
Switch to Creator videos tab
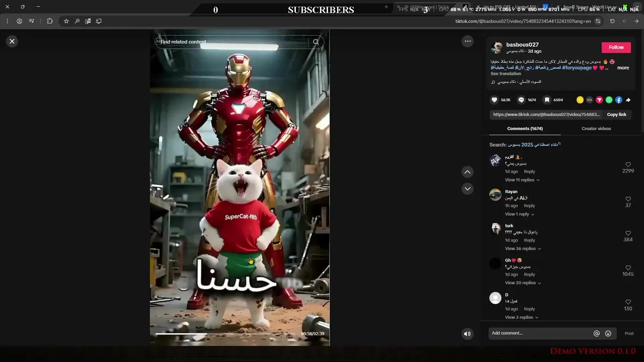tap(596, 129)
